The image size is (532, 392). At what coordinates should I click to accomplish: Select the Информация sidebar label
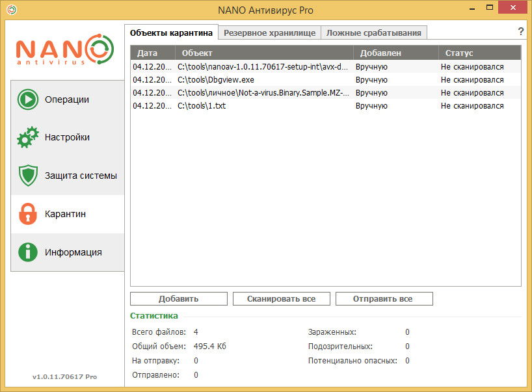tap(73, 252)
